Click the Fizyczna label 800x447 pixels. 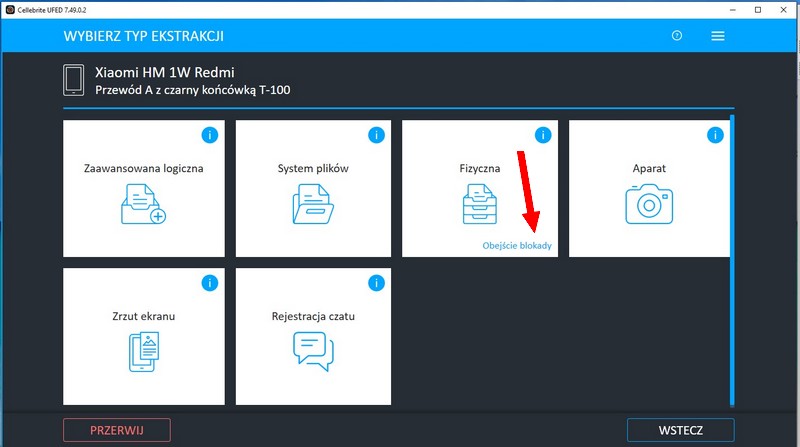click(x=480, y=168)
